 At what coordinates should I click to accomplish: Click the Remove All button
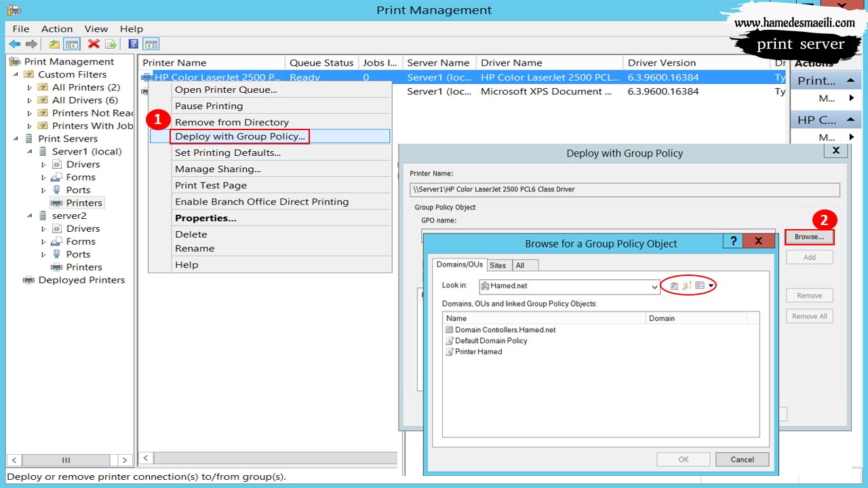tap(810, 317)
